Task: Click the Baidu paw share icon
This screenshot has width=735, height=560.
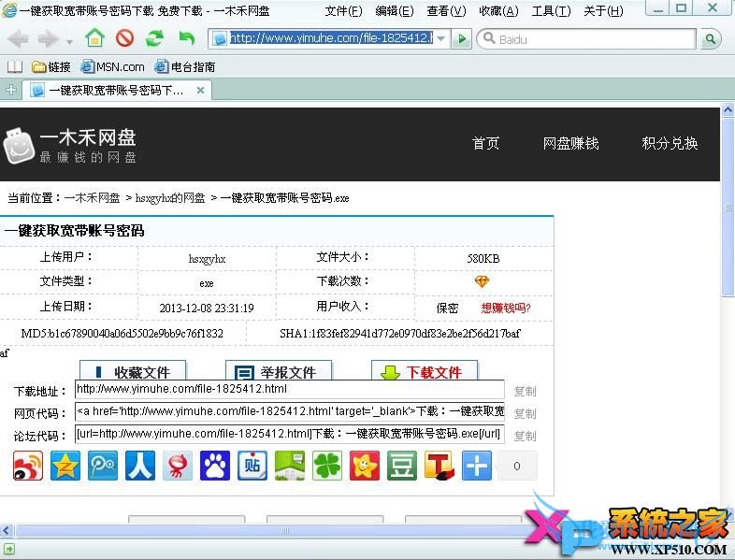Action: pyautogui.click(x=215, y=465)
